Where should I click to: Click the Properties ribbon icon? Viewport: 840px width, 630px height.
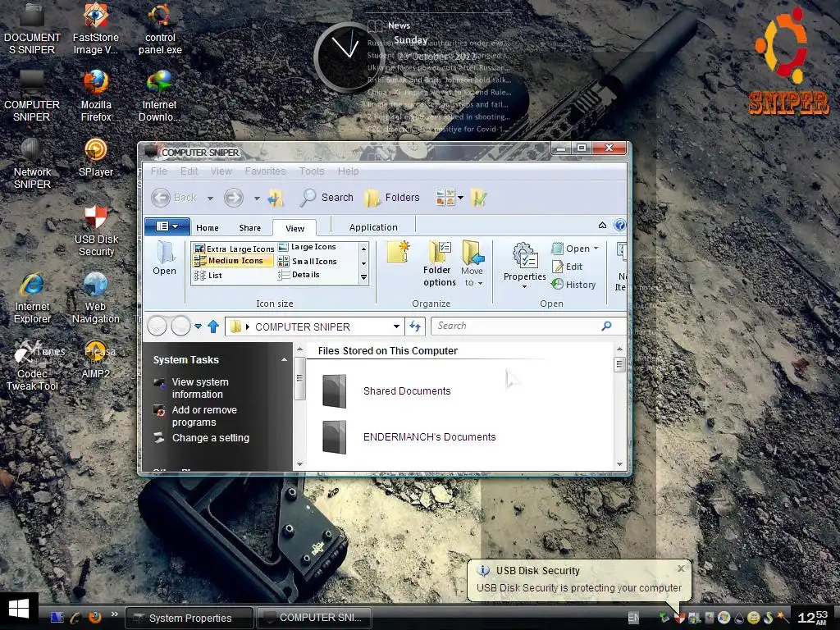pyautogui.click(x=524, y=265)
